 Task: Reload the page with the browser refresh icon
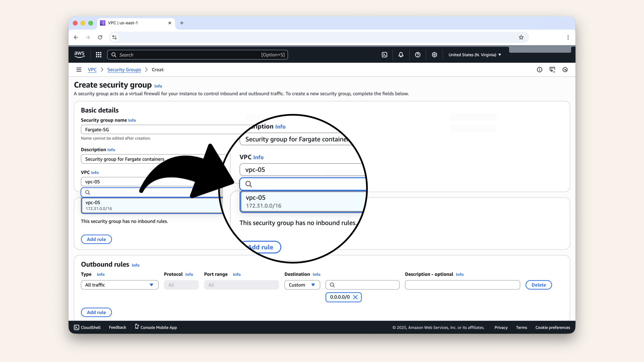click(100, 37)
